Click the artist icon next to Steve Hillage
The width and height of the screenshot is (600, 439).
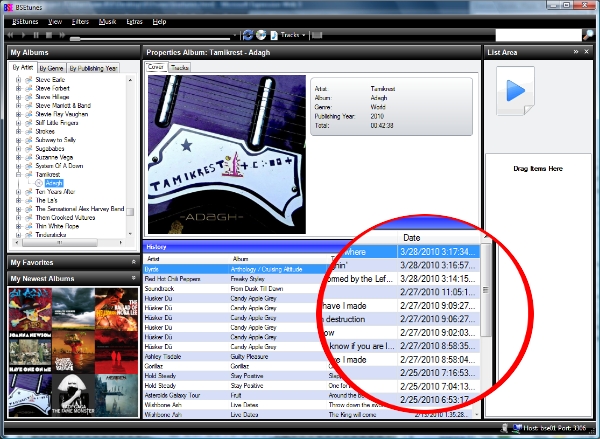click(28, 97)
